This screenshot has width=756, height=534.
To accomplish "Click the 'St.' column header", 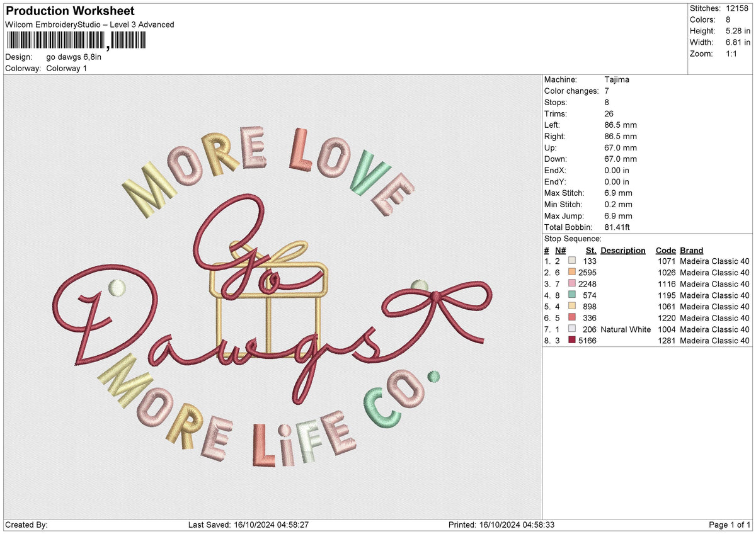I will pyautogui.click(x=591, y=250).
